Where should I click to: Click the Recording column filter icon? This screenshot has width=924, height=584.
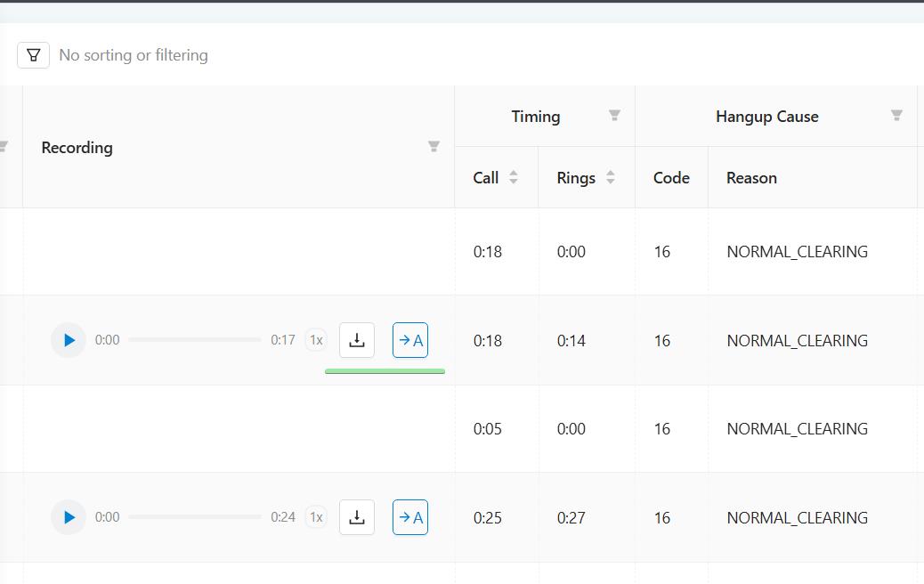[x=434, y=147]
